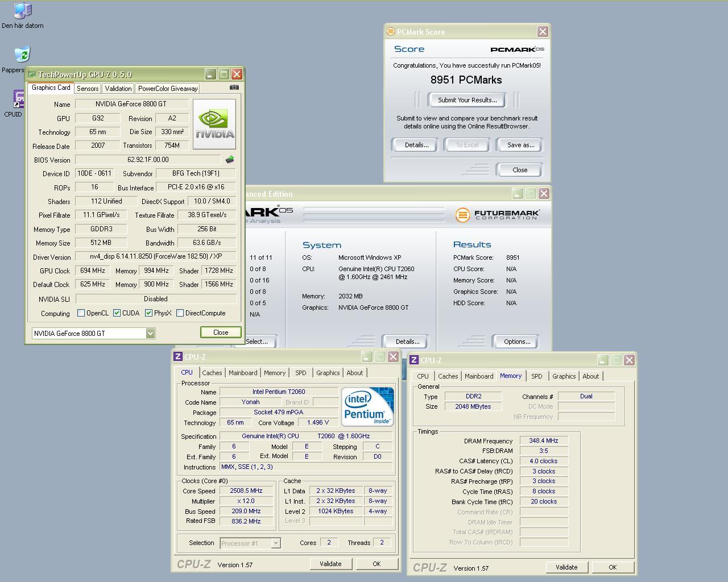Click the GPU-Z screenshot camera icon

click(x=234, y=88)
